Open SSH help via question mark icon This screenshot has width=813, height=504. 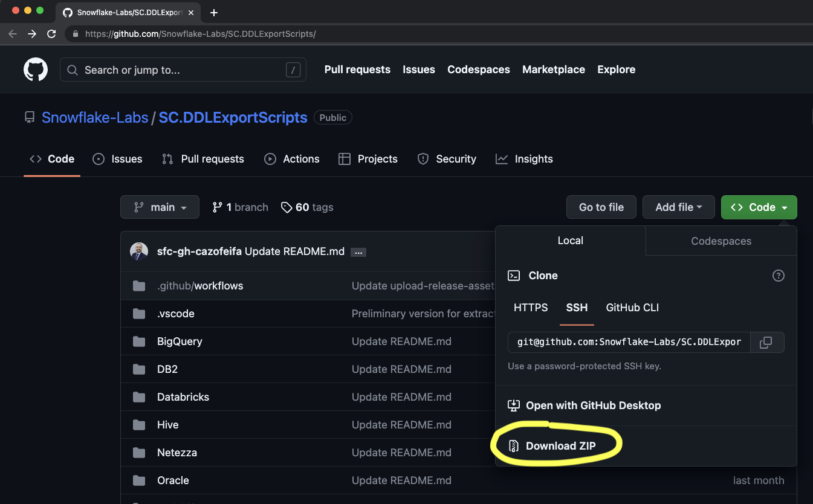778,275
